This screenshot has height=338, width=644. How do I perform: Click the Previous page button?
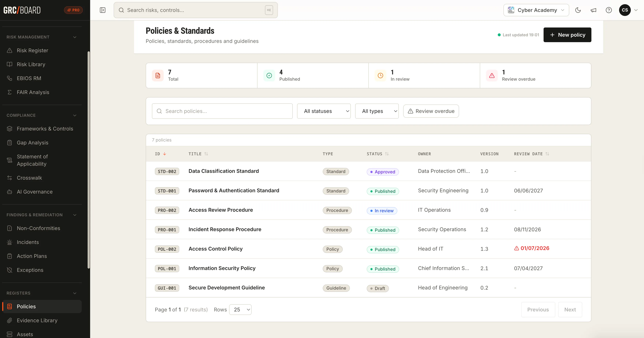(538, 310)
